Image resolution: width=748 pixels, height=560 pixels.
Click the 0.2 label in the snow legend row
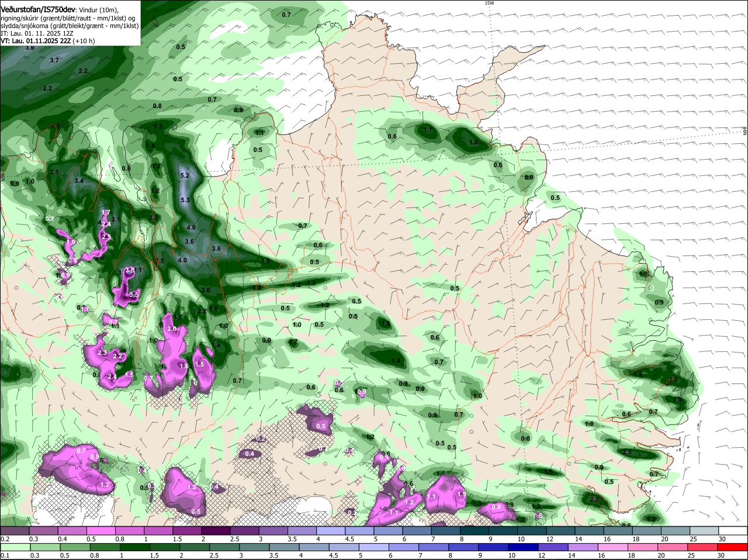point(5,539)
